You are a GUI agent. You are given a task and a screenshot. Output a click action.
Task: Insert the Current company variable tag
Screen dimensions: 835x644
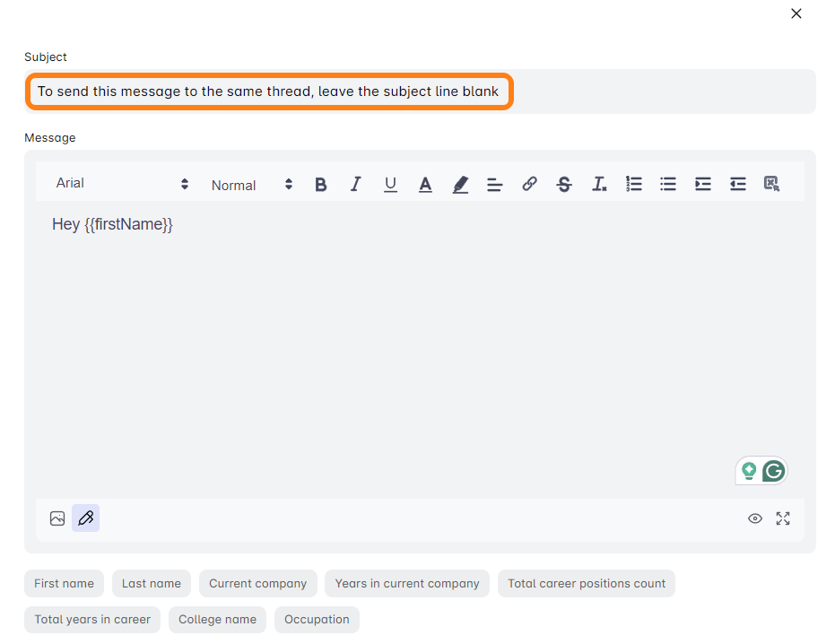257,584
